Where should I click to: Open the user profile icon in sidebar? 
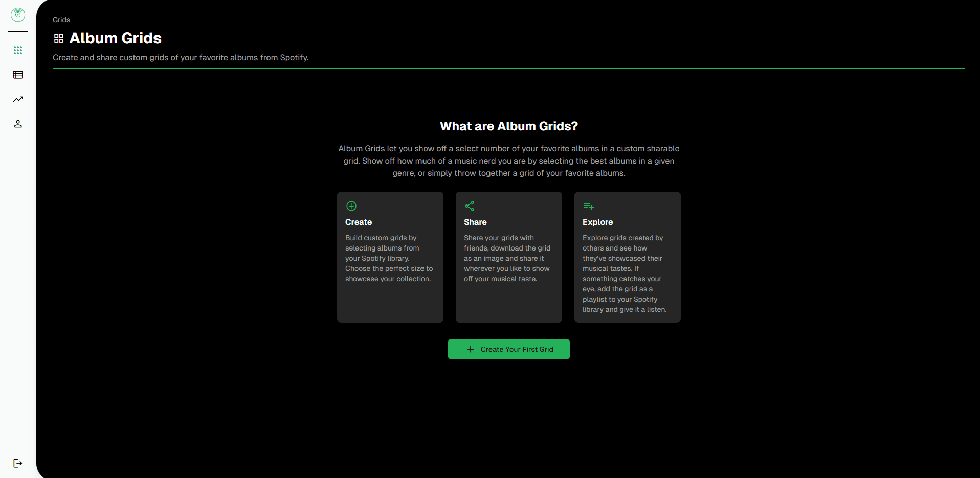point(18,124)
